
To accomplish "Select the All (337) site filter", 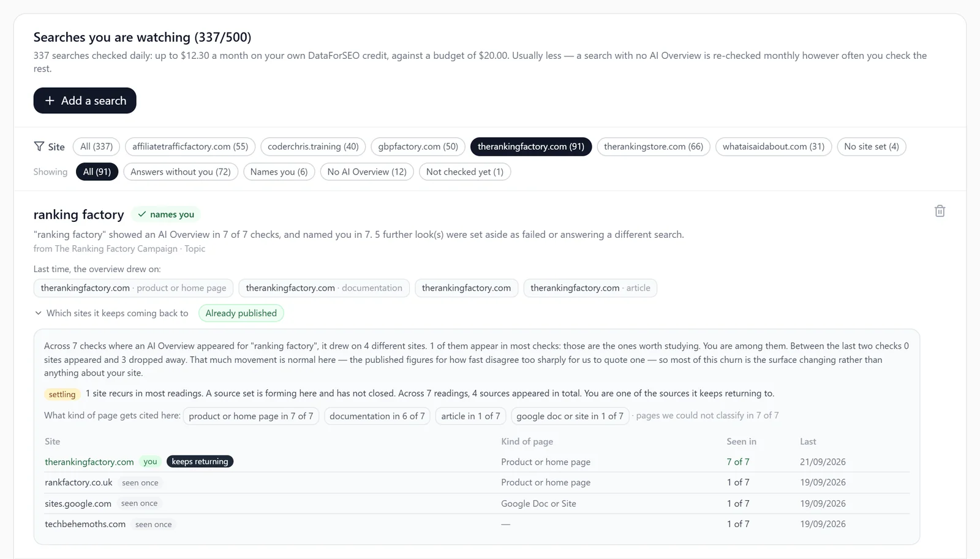I will 96,146.
